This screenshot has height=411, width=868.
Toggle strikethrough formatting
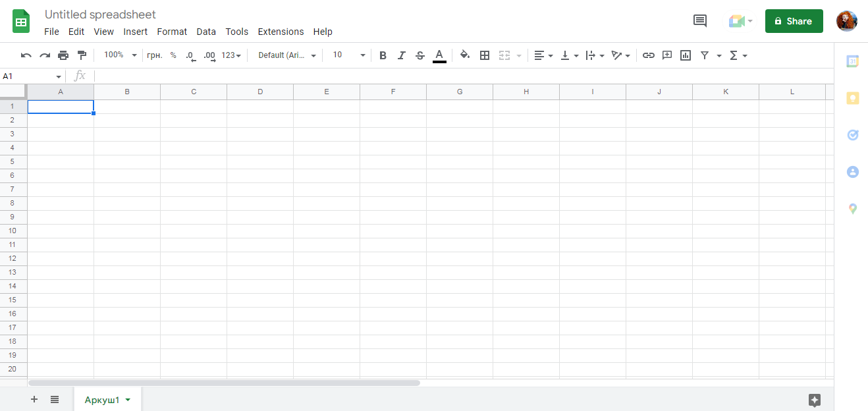(420, 55)
